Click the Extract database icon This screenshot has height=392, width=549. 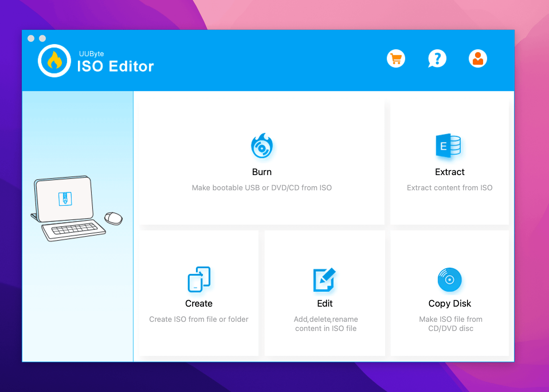(x=449, y=145)
